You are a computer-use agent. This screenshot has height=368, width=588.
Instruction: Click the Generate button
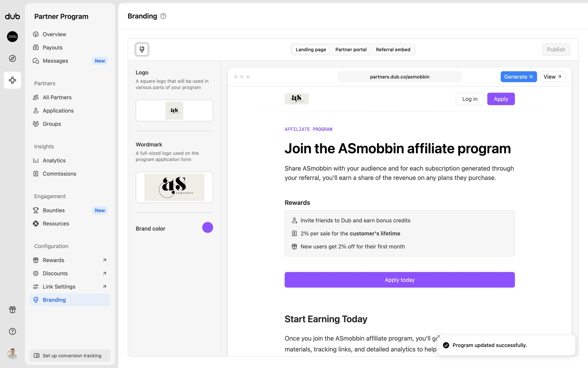[x=518, y=77]
